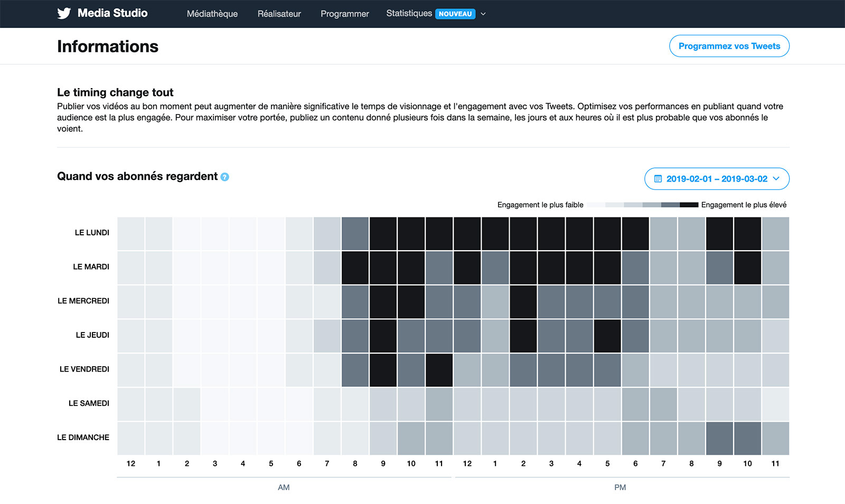Click the darkest cell for Monday at 9 AM
The image size is (845, 504).
(383, 232)
